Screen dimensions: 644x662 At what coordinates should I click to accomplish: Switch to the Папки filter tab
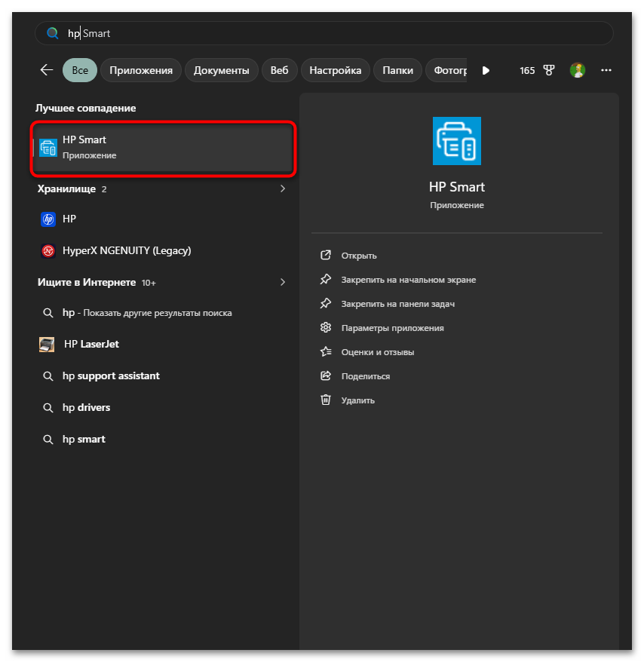(x=398, y=70)
